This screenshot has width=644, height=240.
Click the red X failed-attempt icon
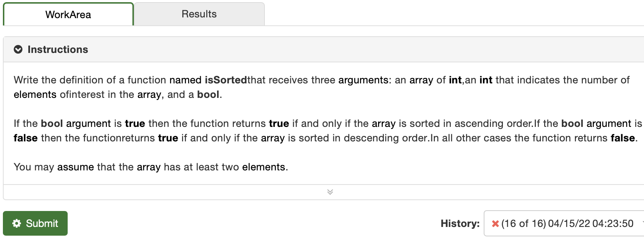[495, 224]
